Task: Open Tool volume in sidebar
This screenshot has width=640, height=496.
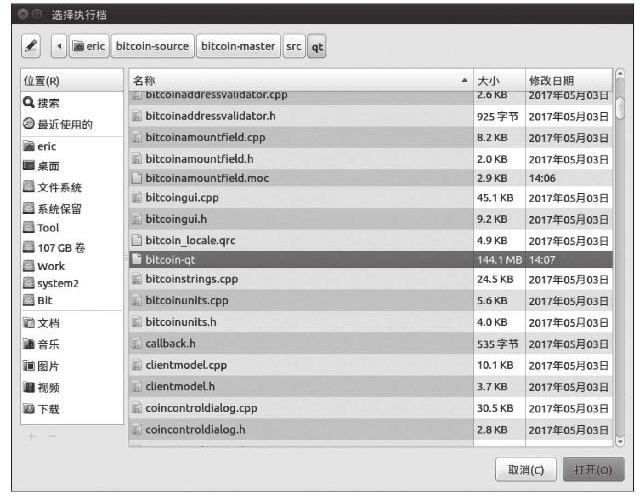Action: 72,227
